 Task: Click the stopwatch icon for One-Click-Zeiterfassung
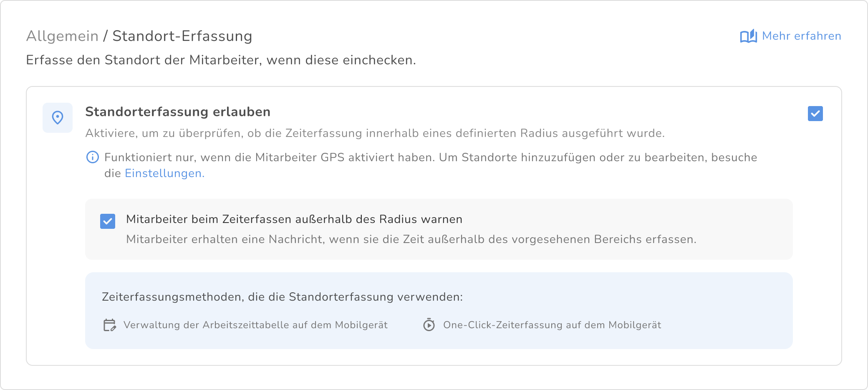pyautogui.click(x=429, y=324)
